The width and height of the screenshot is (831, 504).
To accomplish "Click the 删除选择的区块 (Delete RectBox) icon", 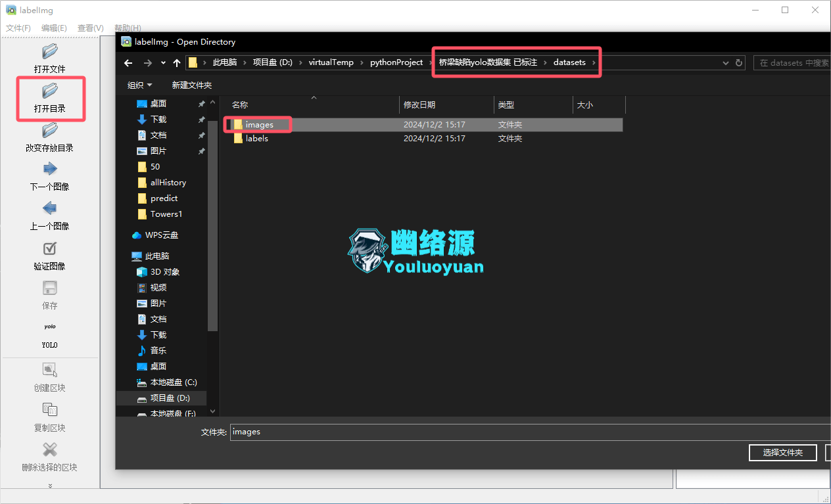I will (49, 450).
